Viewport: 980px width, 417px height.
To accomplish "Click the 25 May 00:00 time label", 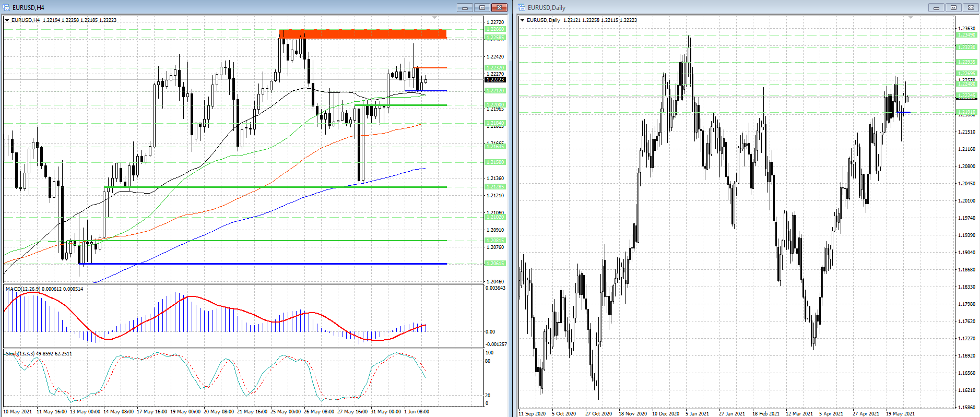I will click(x=286, y=412).
